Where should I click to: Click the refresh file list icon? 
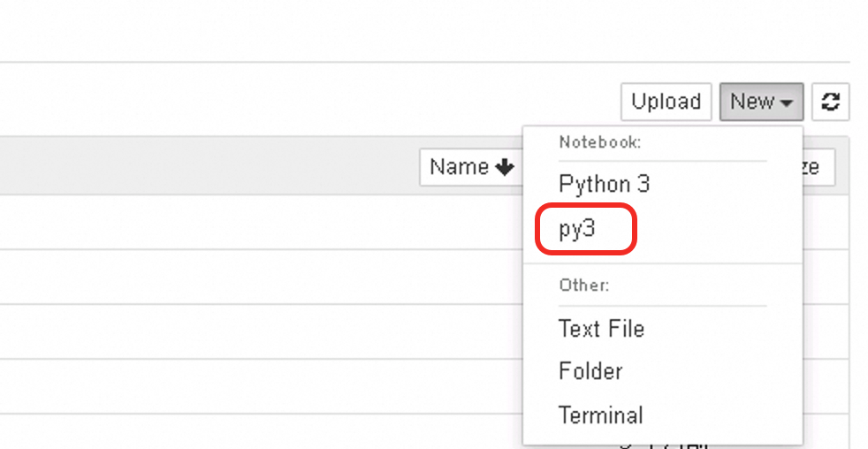click(x=830, y=102)
